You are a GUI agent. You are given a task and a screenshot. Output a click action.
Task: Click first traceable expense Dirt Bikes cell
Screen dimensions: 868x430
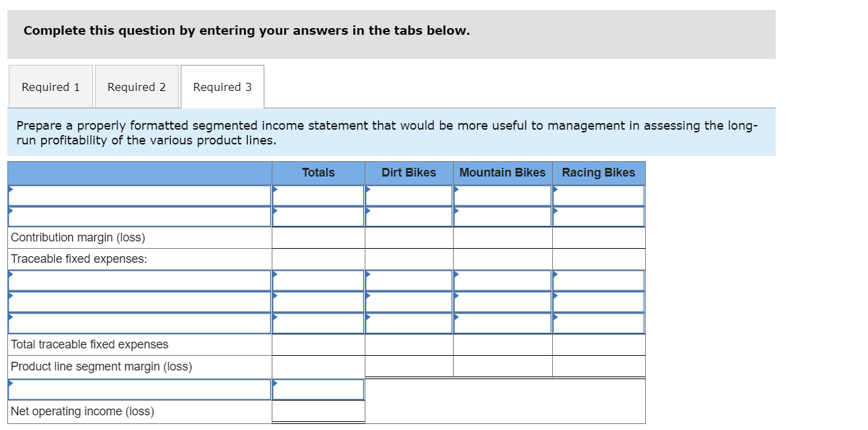[409, 280]
